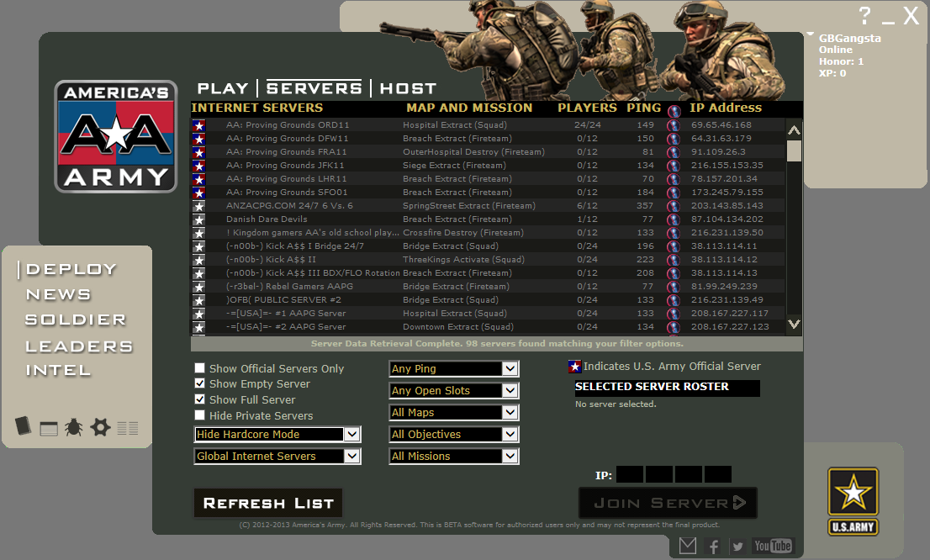Sort by IP Address column header

pyautogui.click(x=726, y=108)
